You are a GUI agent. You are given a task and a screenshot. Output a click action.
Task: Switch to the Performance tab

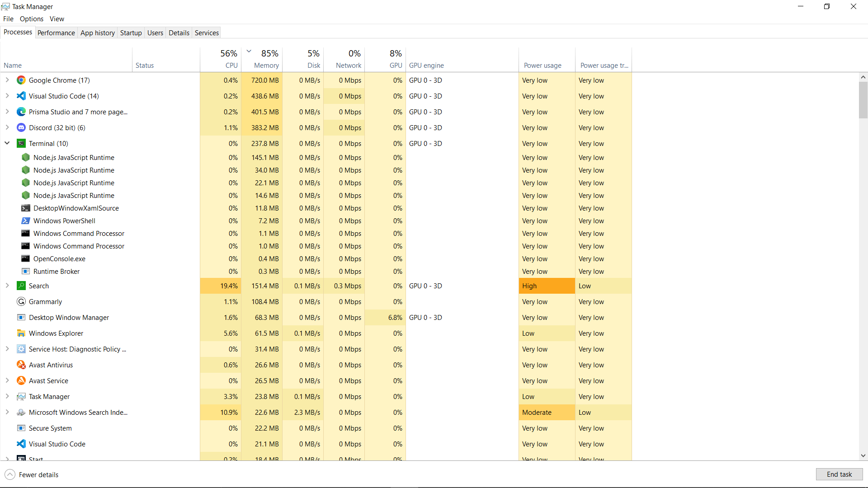[x=56, y=33]
